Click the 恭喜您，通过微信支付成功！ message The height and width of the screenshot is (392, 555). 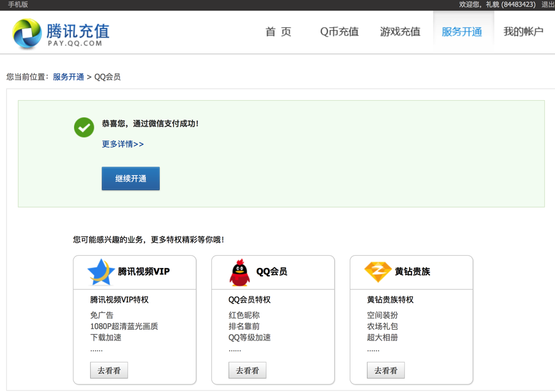point(150,123)
